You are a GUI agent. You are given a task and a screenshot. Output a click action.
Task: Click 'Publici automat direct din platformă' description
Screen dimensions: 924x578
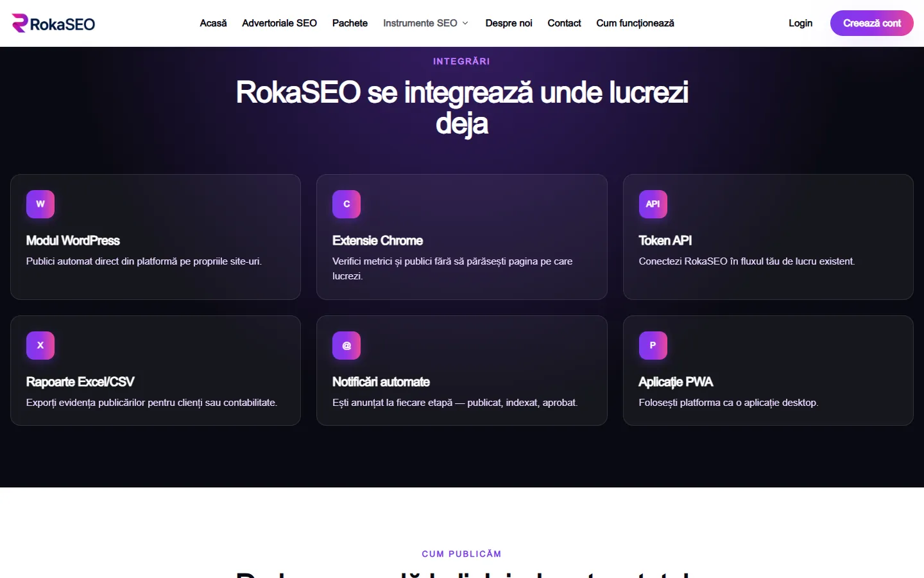(144, 261)
